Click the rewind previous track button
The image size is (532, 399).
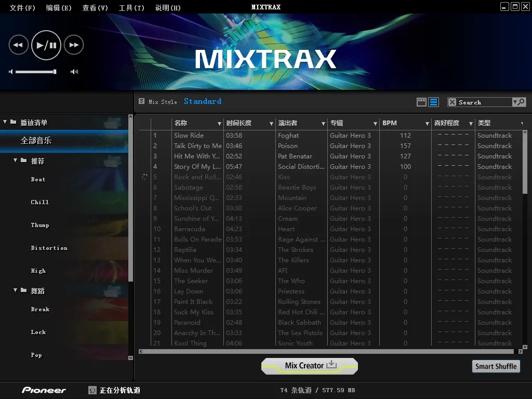tap(18, 45)
